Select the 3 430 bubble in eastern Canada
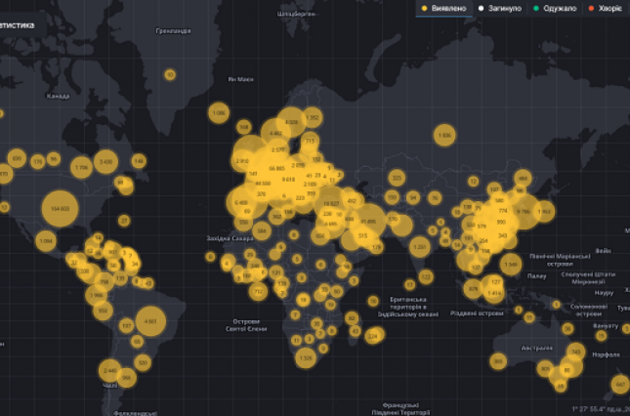630x416 pixels. click(106, 160)
